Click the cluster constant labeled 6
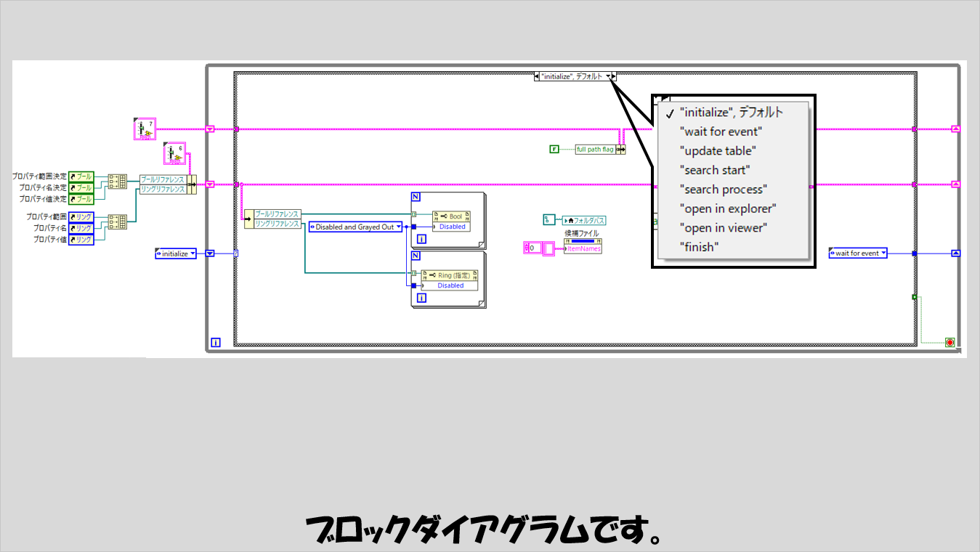The width and height of the screenshot is (980, 552). 173,155
